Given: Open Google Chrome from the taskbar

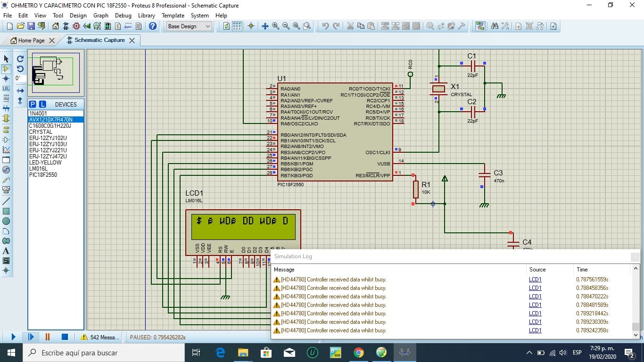Looking at the screenshot, I should (x=359, y=353).
